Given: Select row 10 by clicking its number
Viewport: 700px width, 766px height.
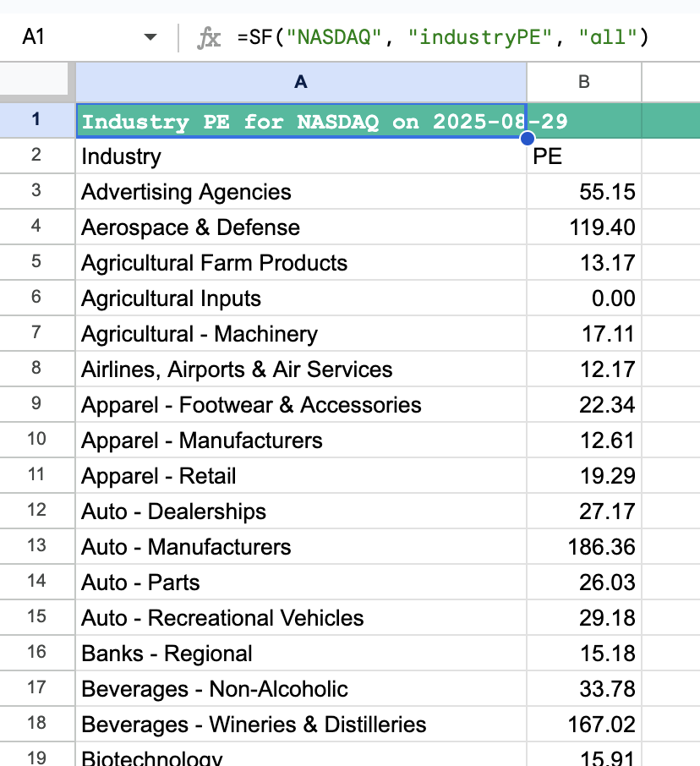Looking at the screenshot, I should point(36,440).
